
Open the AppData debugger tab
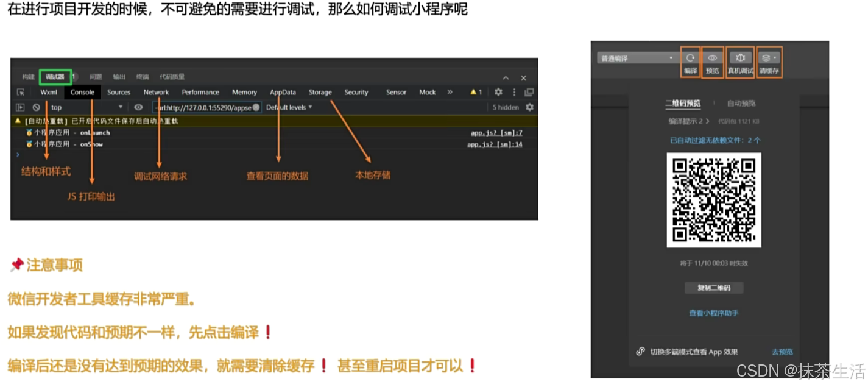[x=283, y=92]
